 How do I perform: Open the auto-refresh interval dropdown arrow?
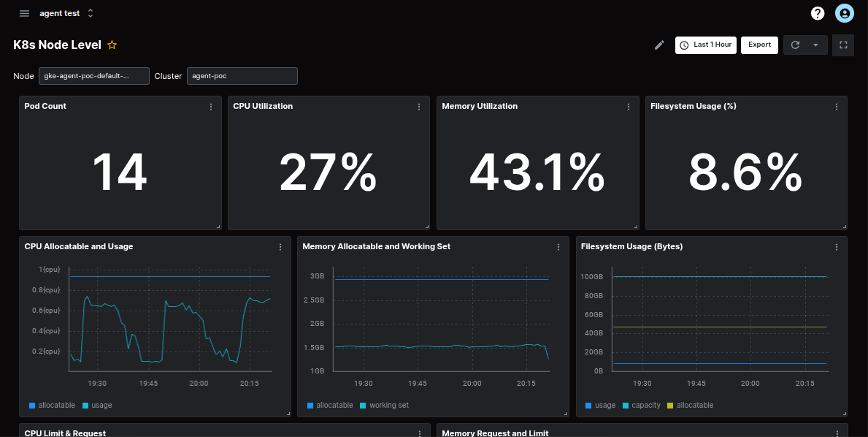(815, 45)
